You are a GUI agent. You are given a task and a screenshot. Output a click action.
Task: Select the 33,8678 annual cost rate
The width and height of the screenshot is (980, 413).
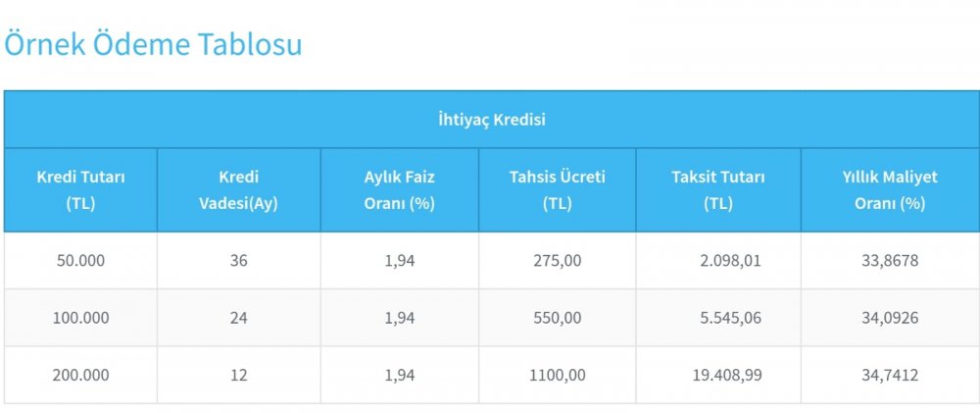coord(890,260)
